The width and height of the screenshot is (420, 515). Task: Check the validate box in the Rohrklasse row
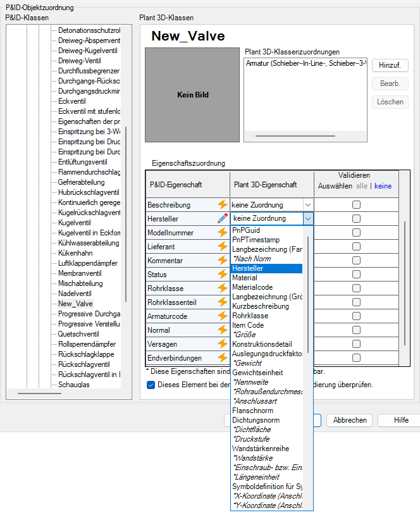pos(356,288)
